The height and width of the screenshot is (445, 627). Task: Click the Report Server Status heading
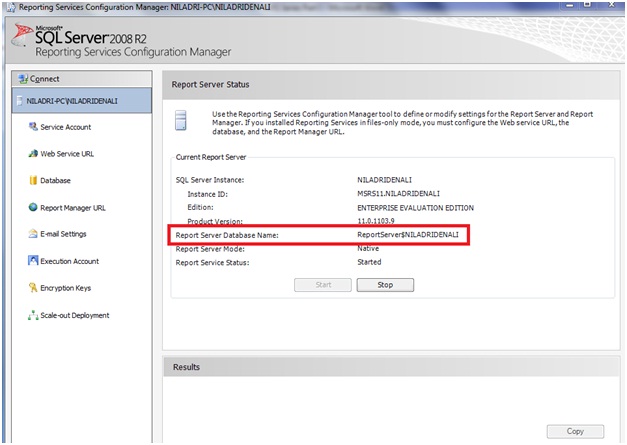coord(210,84)
